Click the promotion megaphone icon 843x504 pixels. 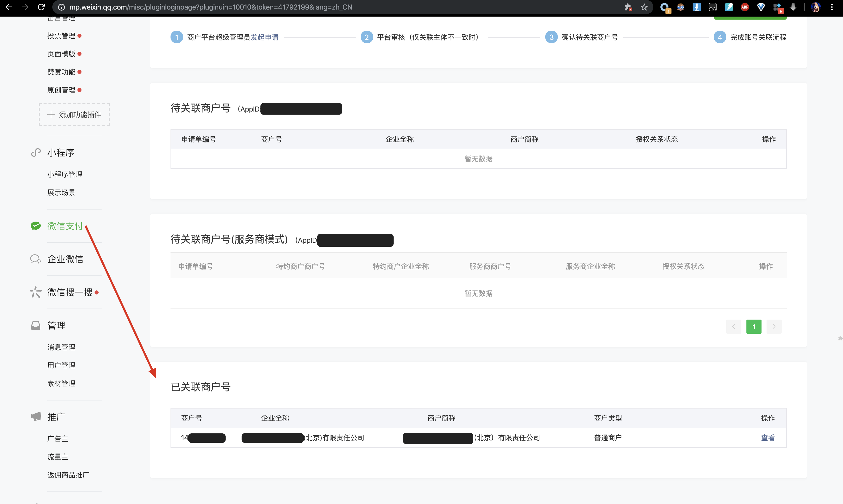click(36, 417)
